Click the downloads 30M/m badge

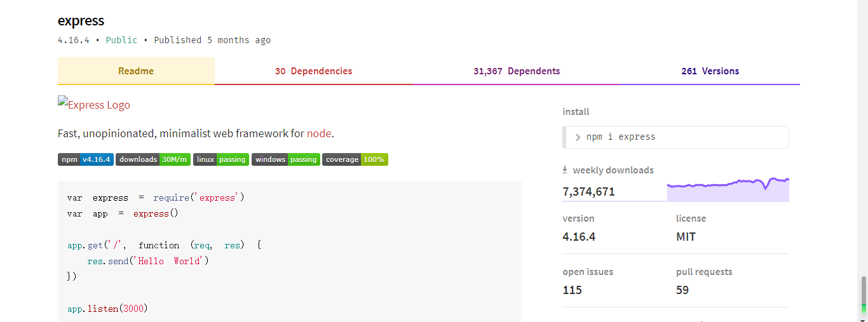point(153,159)
